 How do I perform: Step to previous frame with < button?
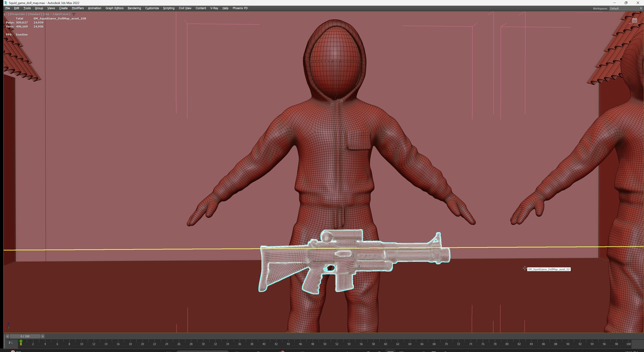[x=7, y=336]
